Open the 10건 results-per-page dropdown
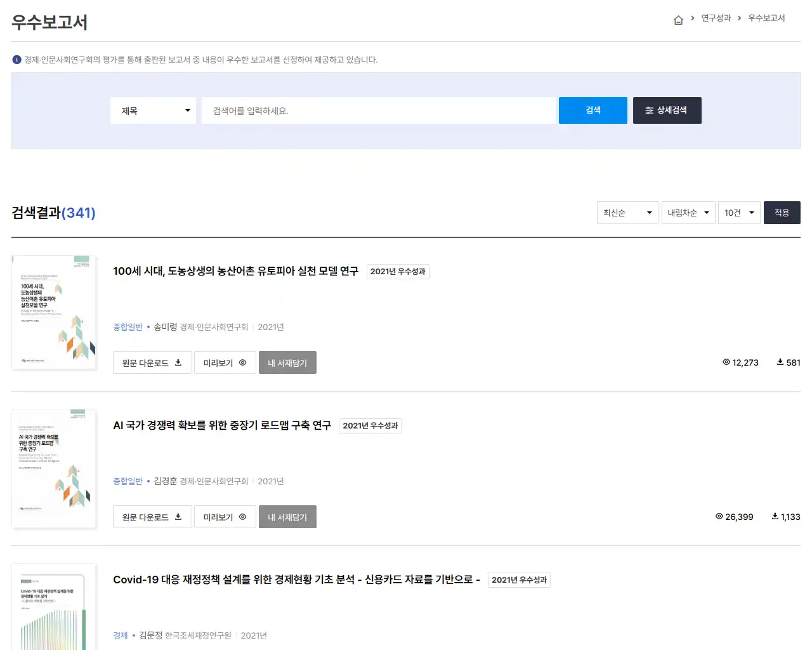 739,213
